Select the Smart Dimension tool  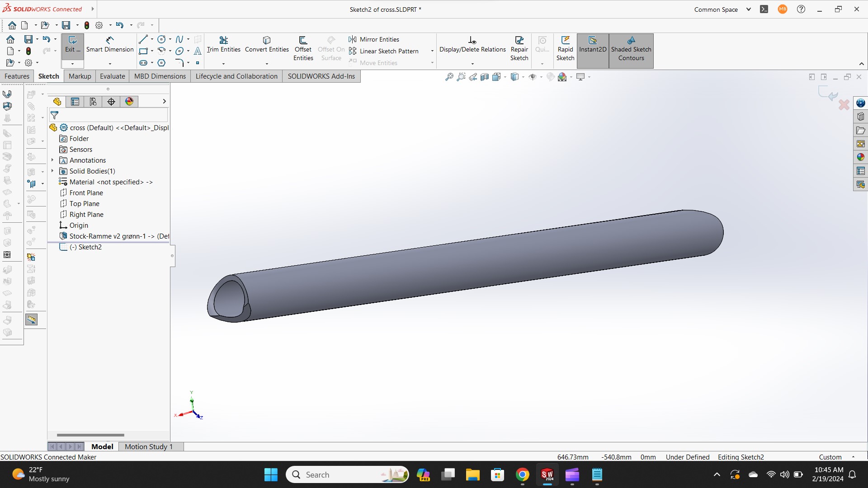(110, 45)
